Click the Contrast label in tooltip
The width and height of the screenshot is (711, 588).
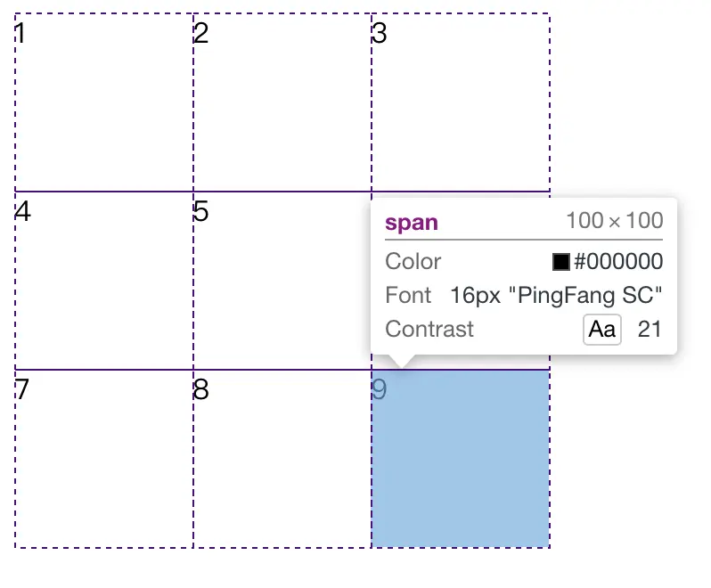tap(429, 329)
